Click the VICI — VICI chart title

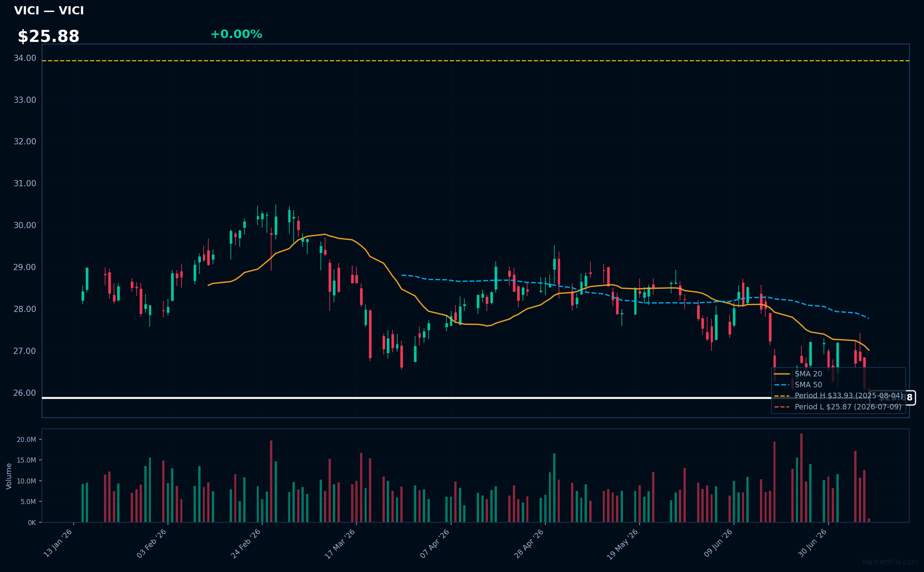pyautogui.click(x=49, y=10)
